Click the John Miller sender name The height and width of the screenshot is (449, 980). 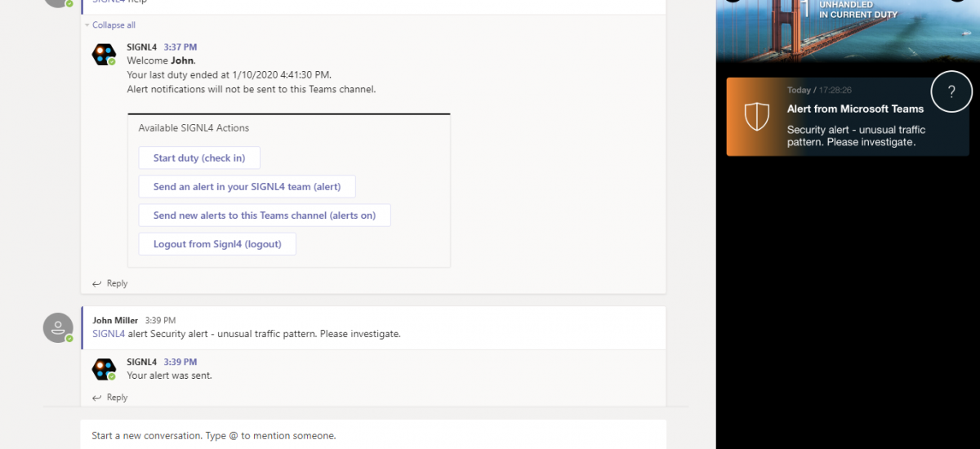pyautogui.click(x=115, y=321)
